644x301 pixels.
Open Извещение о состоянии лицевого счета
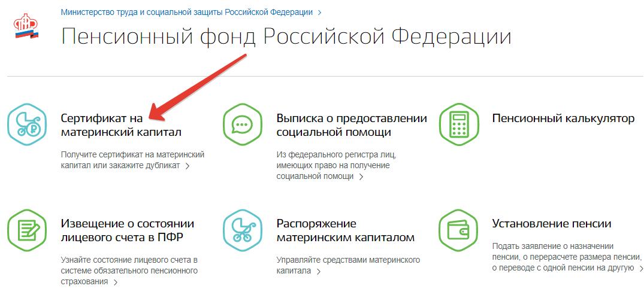point(128,230)
